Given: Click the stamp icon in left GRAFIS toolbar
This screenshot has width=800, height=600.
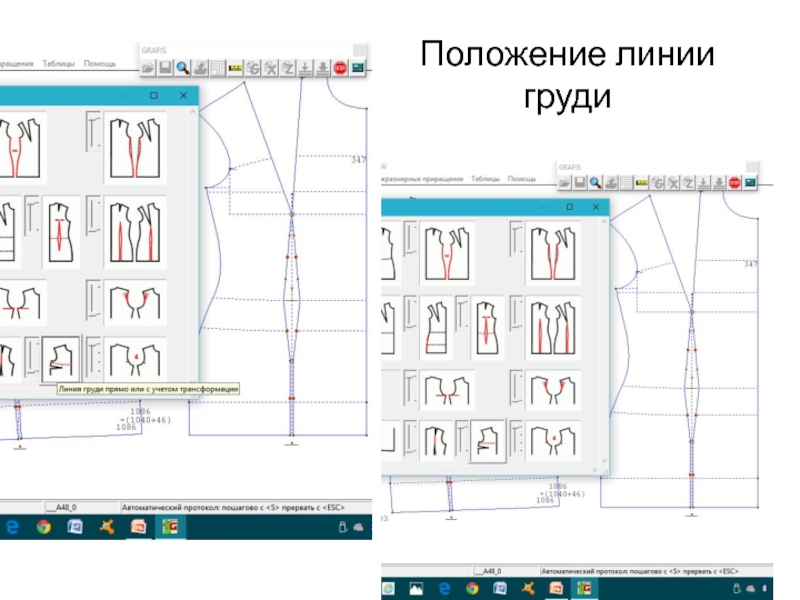Looking at the screenshot, I should coord(201,68).
